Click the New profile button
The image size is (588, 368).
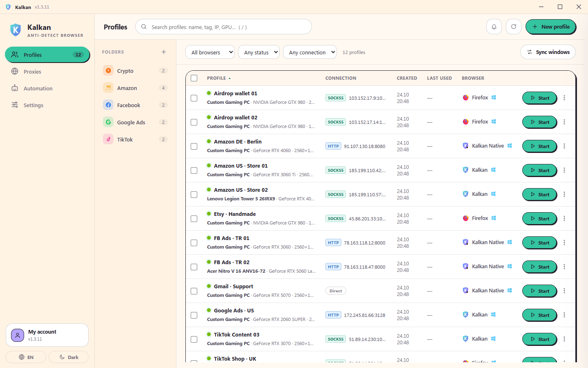point(550,27)
